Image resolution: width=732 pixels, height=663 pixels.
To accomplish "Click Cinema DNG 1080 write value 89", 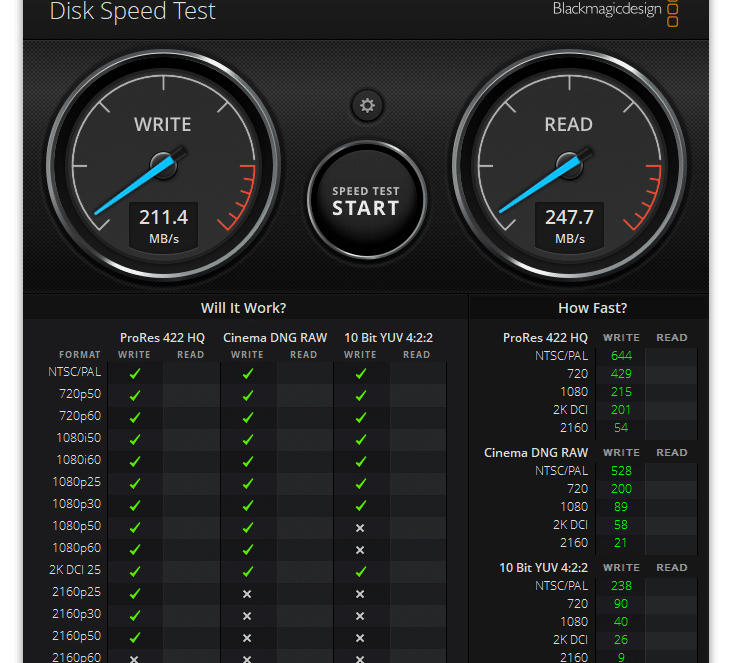I will click(x=621, y=507).
